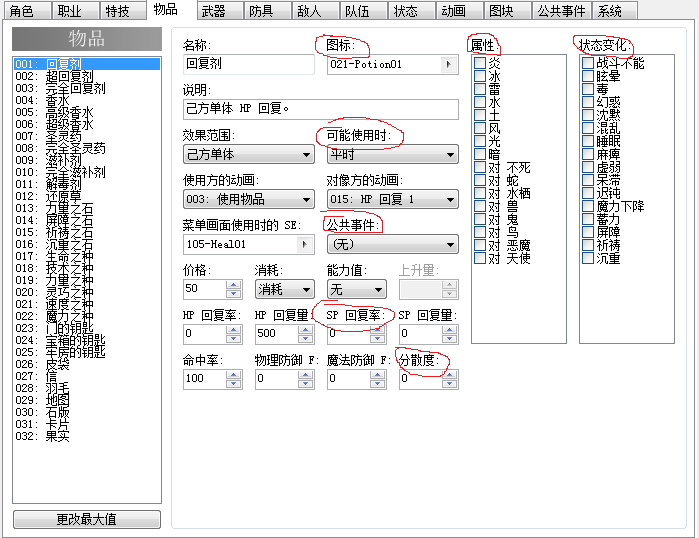
Task: Enable the 对 不死 attribute
Action: (x=480, y=167)
